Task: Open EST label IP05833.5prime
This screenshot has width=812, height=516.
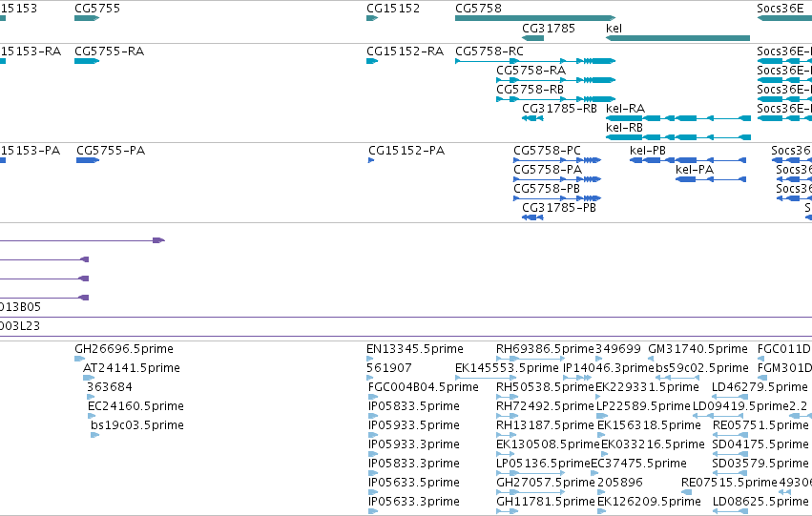Action: point(414,406)
